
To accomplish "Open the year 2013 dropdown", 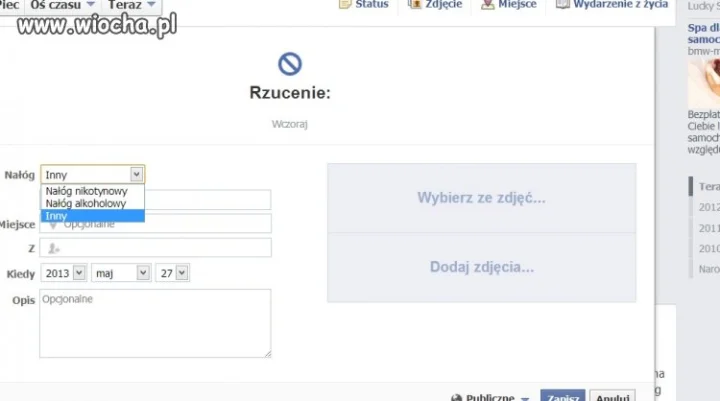I will coord(63,273).
